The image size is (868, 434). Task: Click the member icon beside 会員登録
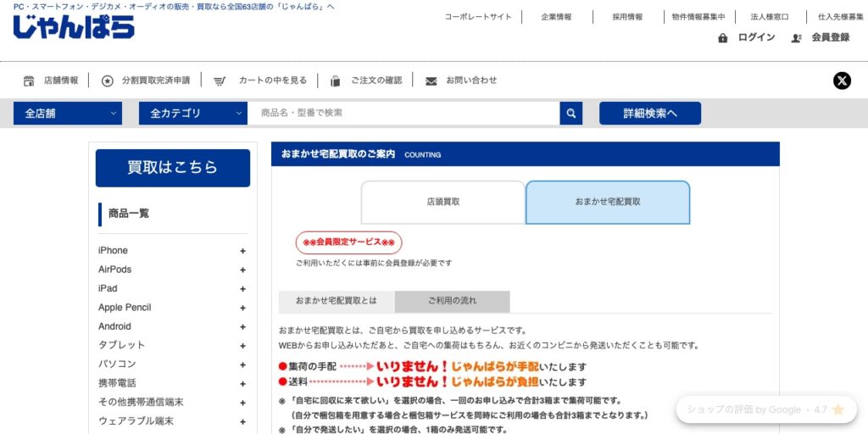point(796,37)
